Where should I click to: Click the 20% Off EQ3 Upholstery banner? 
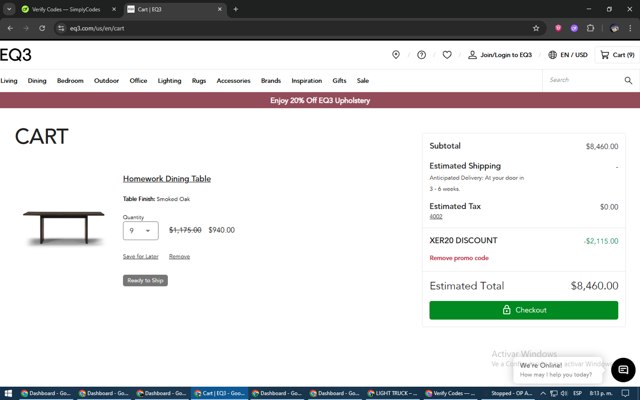point(320,100)
